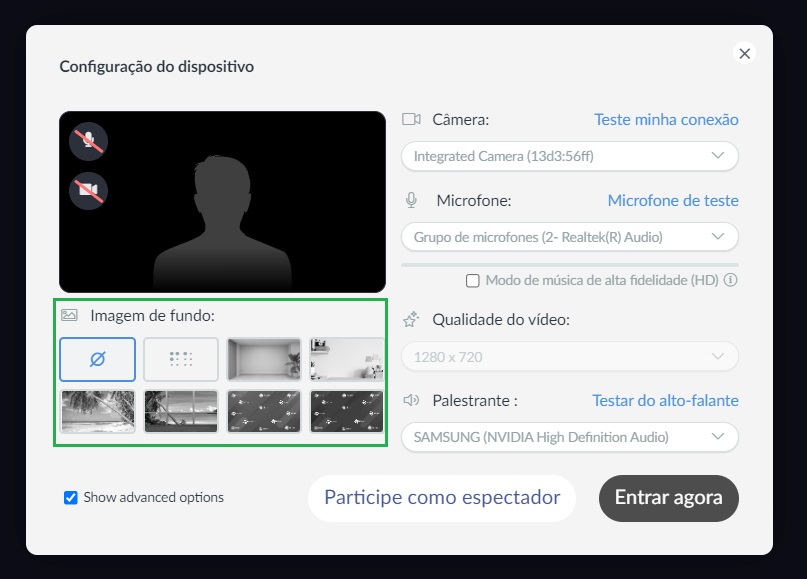Click the sparkle icon beside Qualidade do vídeo
807x579 pixels.
coord(411,320)
